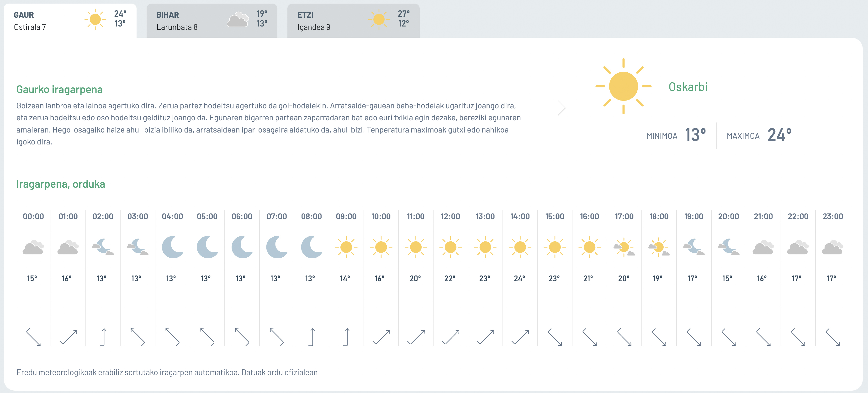Click the Gaurko iragarpena heading
868x393 pixels.
pyautogui.click(x=59, y=89)
